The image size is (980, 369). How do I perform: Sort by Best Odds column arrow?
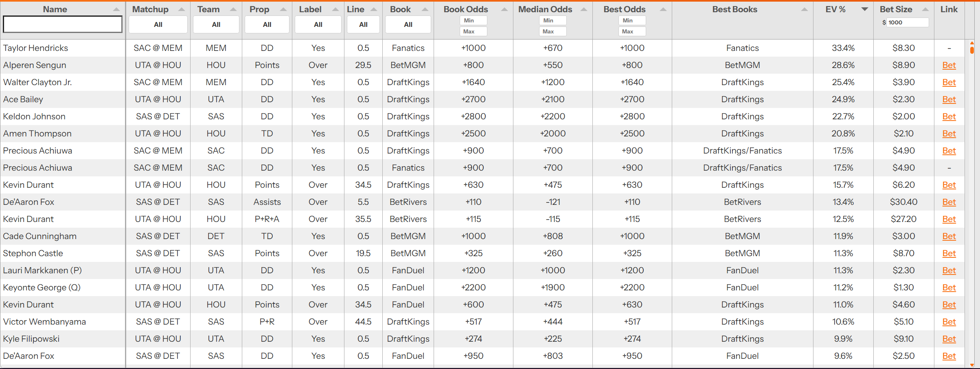(x=663, y=9)
